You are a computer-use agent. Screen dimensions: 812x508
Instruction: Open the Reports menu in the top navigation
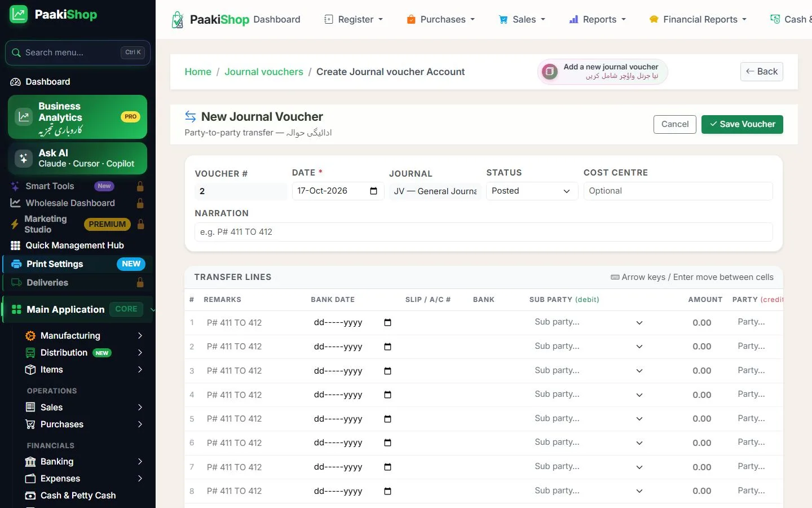[597, 20]
